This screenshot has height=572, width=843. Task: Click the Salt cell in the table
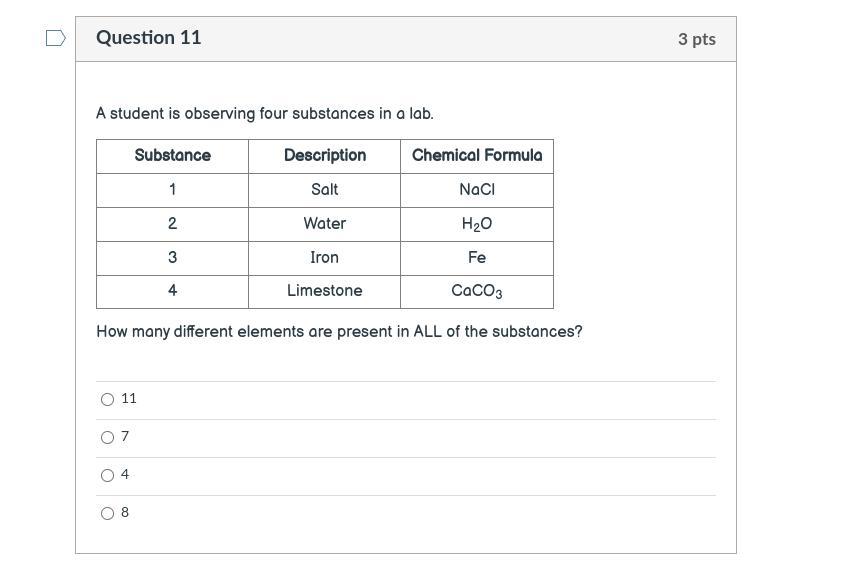(324, 190)
